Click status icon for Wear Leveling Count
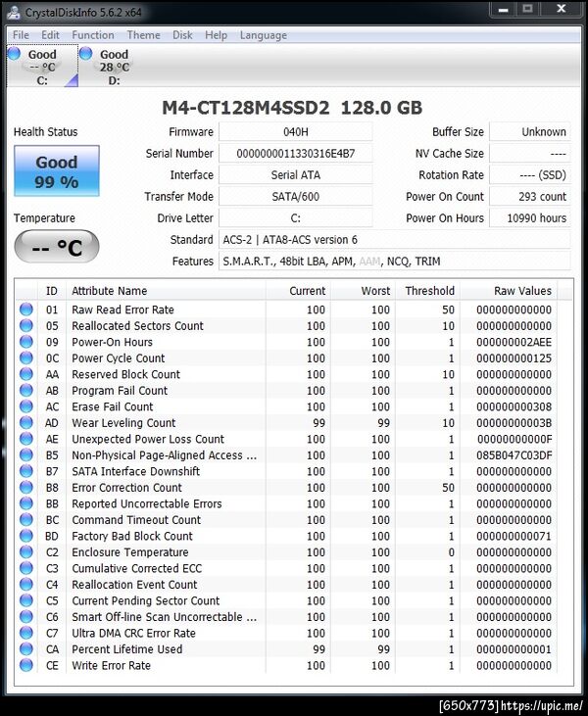Viewport: 588px width, 716px height. click(26, 423)
